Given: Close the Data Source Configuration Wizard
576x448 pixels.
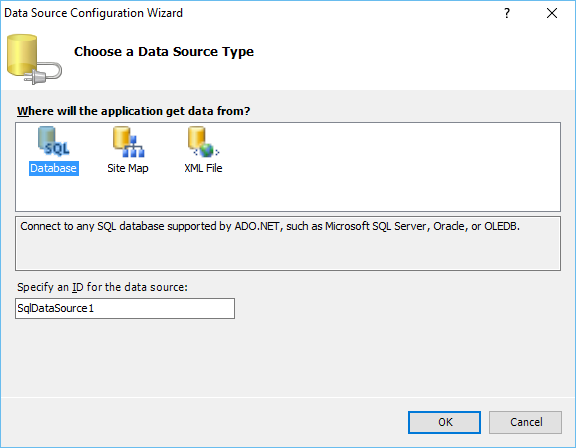Looking at the screenshot, I should 552,13.
